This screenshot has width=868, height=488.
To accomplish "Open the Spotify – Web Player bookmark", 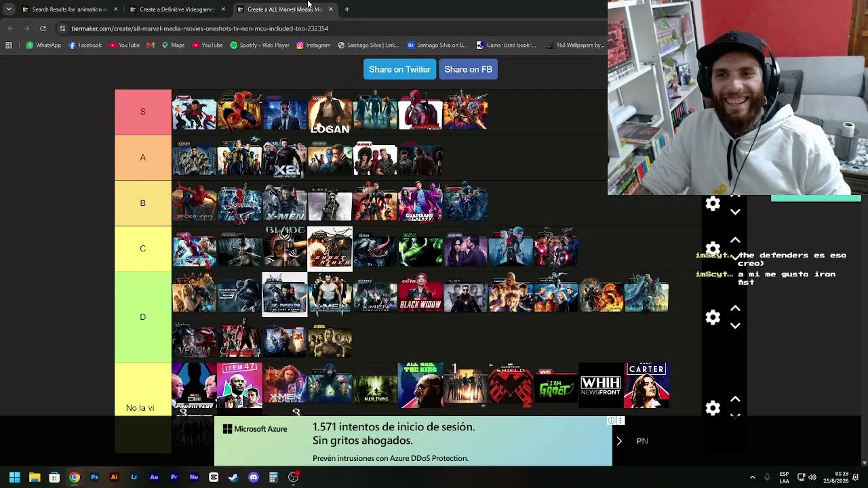I will tap(260, 45).
